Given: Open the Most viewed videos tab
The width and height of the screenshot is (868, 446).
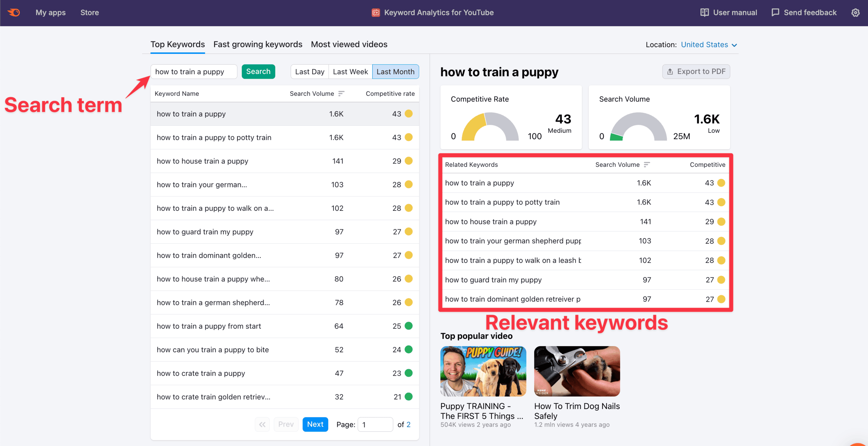Looking at the screenshot, I should coord(349,44).
